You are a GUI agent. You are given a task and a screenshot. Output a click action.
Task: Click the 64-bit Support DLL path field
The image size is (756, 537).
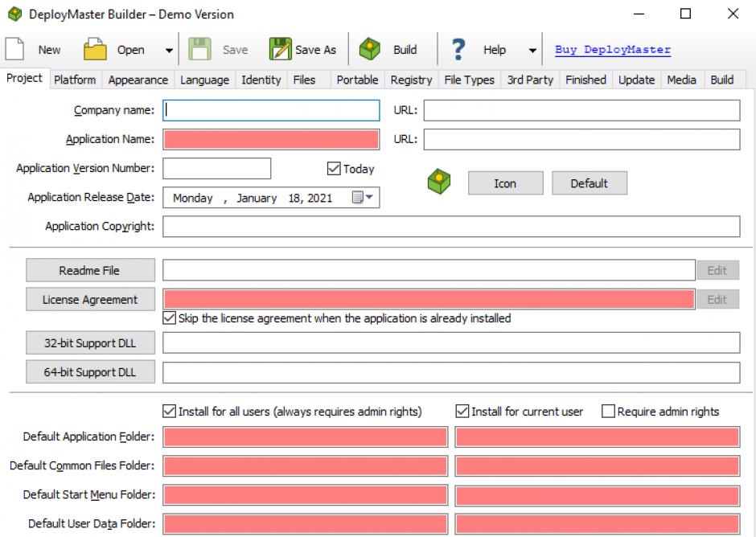coord(451,371)
